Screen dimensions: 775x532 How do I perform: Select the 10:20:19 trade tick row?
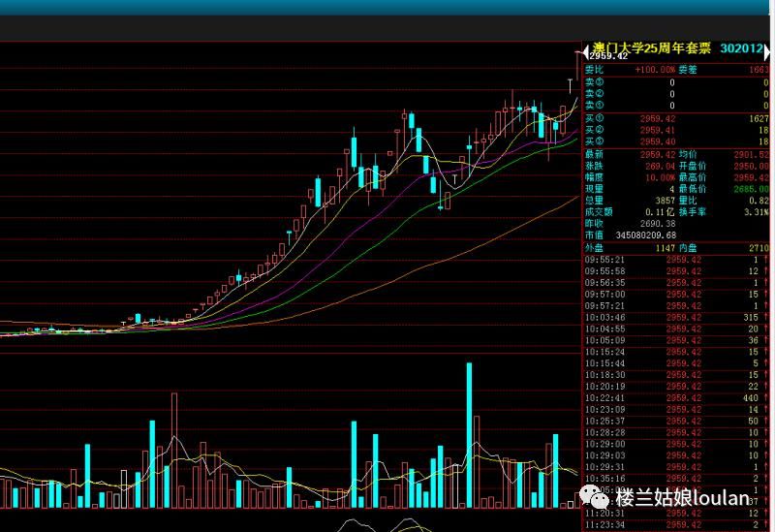tap(676, 386)
